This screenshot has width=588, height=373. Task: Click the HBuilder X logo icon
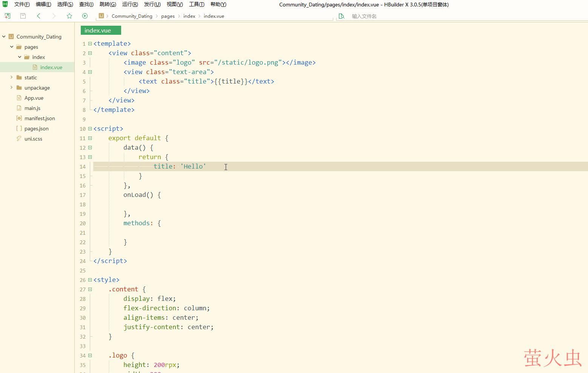5,4
